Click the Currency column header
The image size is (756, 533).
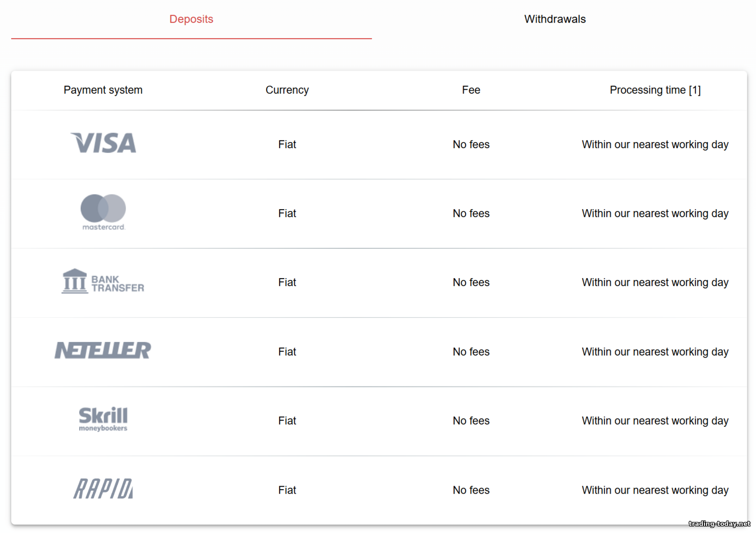click(287, 90)
